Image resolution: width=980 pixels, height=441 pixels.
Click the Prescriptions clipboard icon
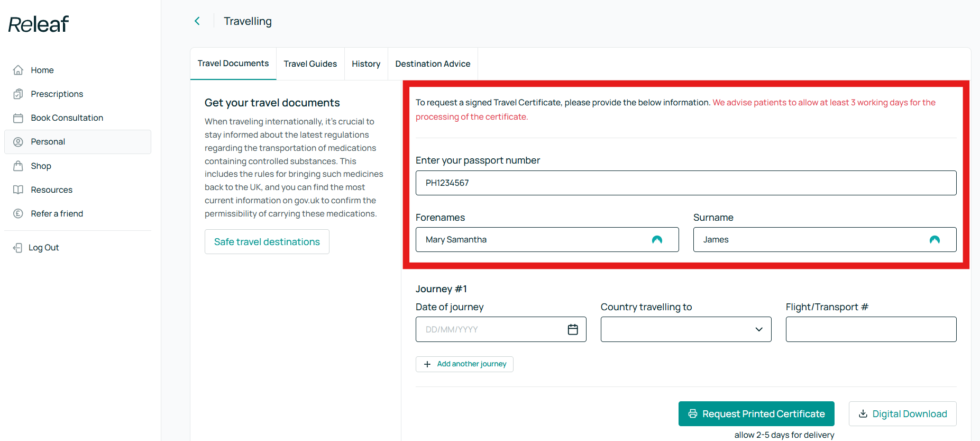(18, 94)
